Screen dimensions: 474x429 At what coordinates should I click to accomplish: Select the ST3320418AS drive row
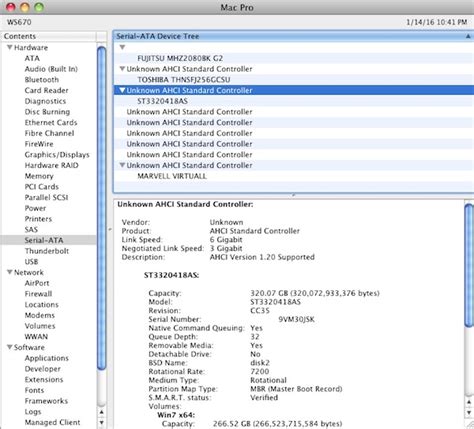point(293,101)
